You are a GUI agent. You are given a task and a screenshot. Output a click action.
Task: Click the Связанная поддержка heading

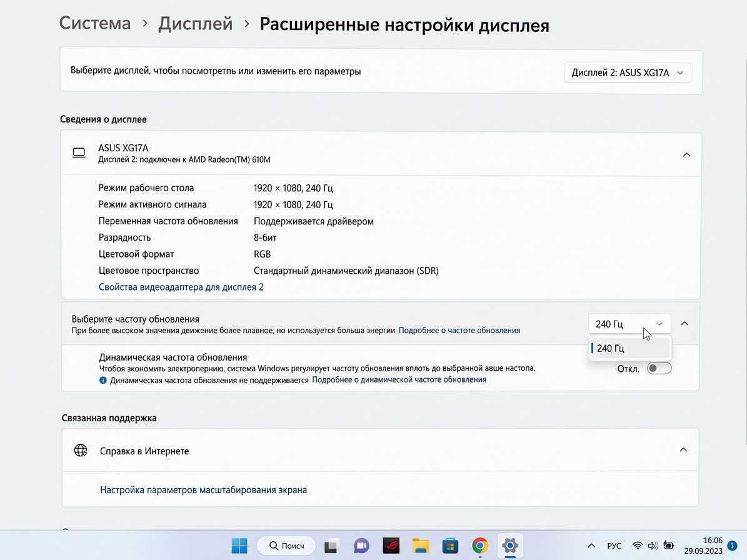[109, 417]
